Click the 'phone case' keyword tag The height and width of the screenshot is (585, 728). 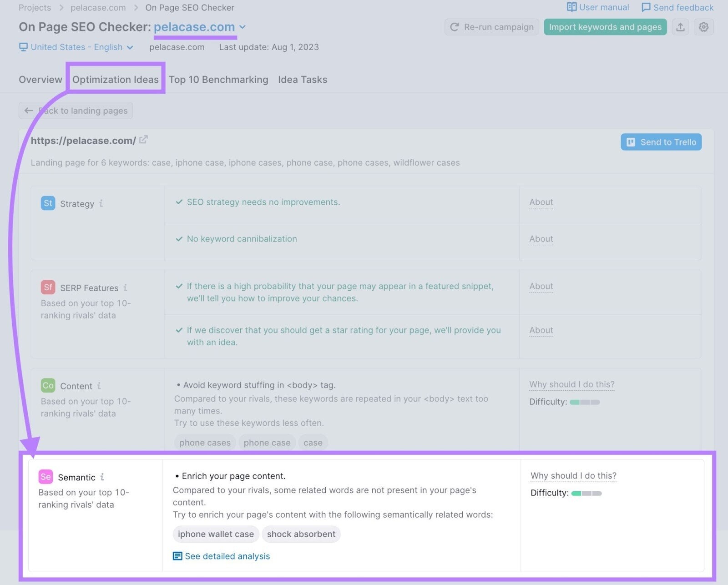pos(267,443)
